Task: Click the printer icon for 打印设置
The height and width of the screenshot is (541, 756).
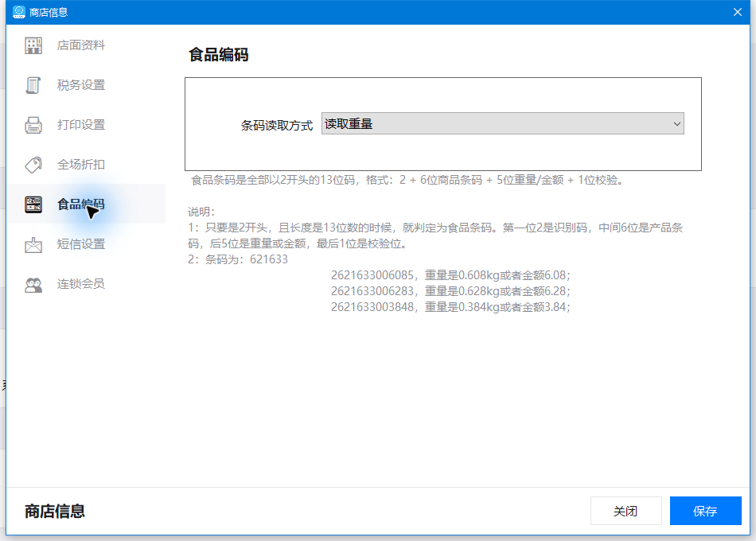Action: 33,125
